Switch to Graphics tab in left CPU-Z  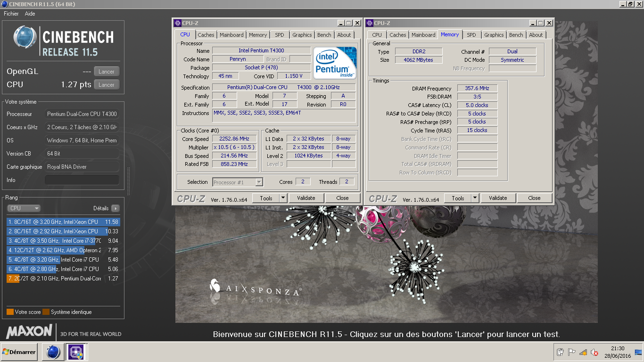302,35
